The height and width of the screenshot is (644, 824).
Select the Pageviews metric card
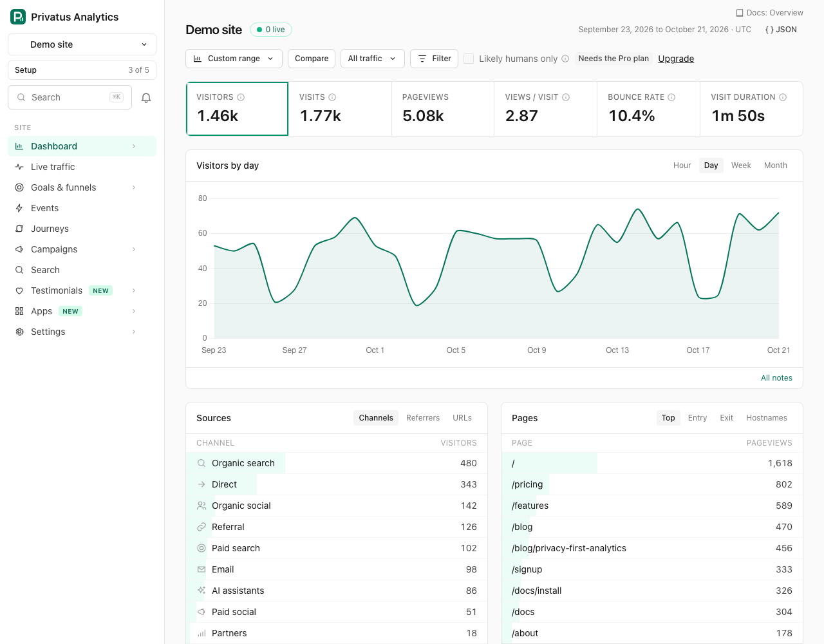[x=443, y=109]
